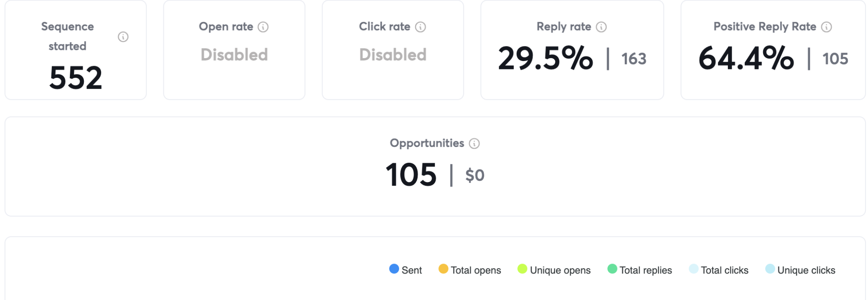Click the $0 opportunities value

click(475, 175)
